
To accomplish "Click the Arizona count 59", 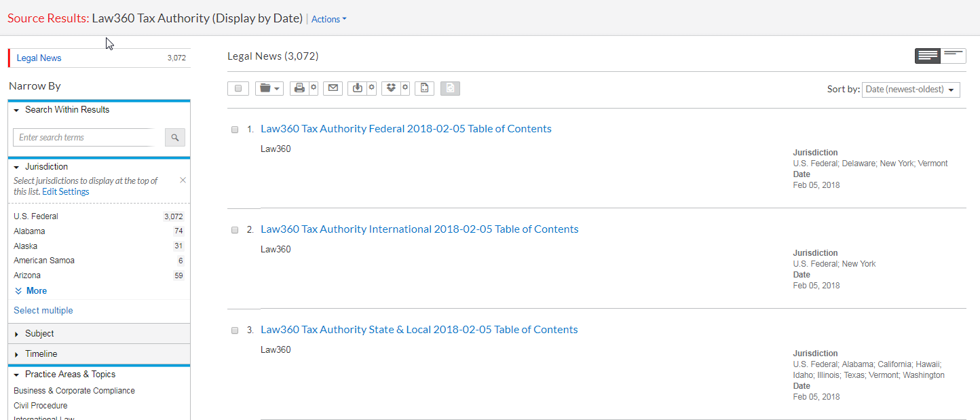I will click(178, 275).
